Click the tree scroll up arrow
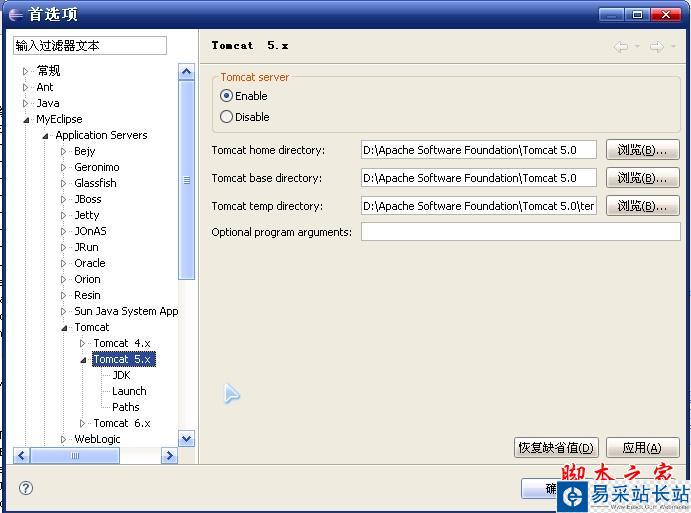This screenshot has height=513, width=691. [187, 71]
